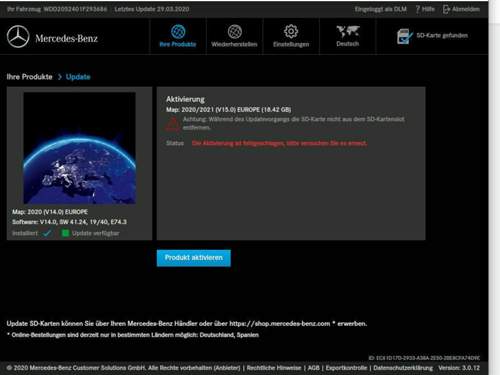Click the breadcrumb chevron arrow
Image resolution: width=500 pixels, height=375 pixels.
pos(60,77)
